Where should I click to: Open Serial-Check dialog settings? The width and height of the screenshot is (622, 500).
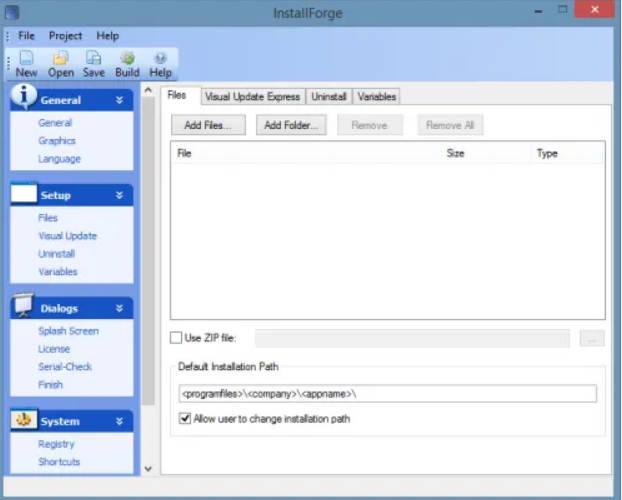pos(65,367)
